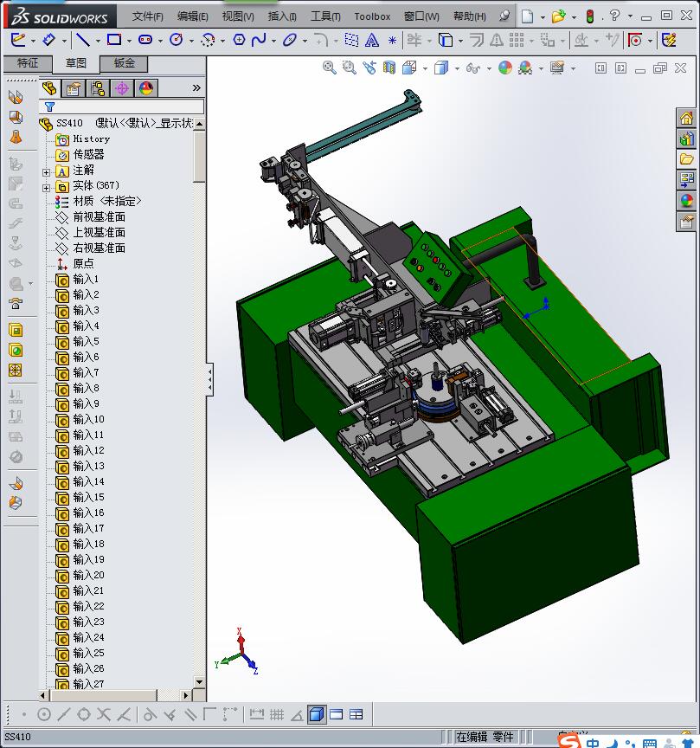Click the Zoom to Area icon
The width and height of the screenshot is (700, 748).
tap(350, 68)
